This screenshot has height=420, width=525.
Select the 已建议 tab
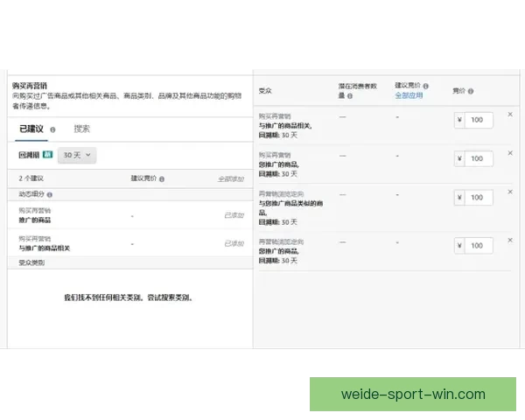31,129
